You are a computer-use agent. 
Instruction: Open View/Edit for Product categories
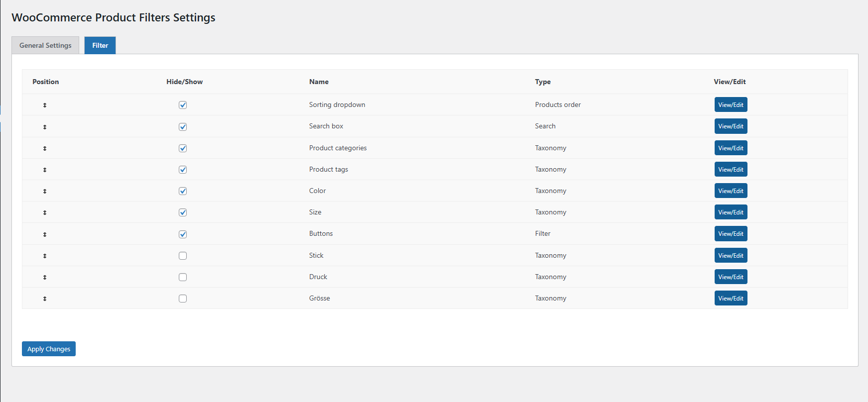[731, 148]
